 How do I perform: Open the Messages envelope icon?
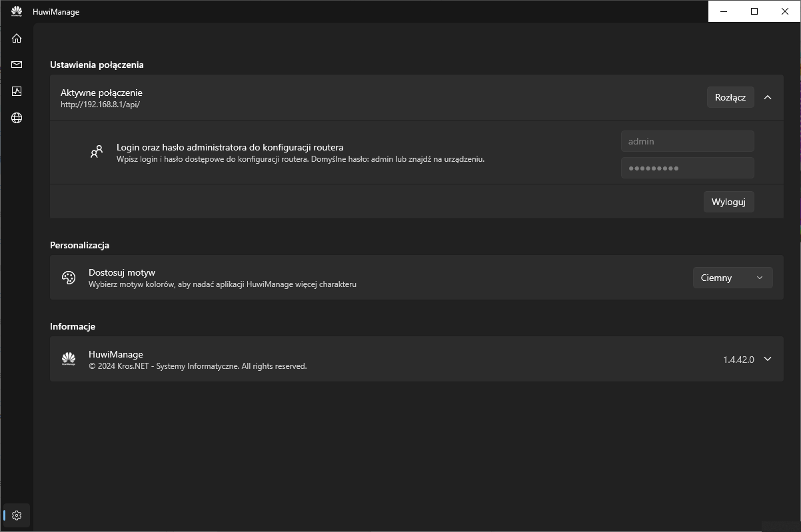coord(17,65)
